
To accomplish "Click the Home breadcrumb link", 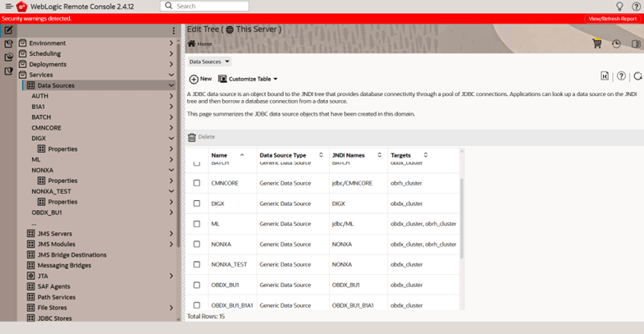I will 204,44.
